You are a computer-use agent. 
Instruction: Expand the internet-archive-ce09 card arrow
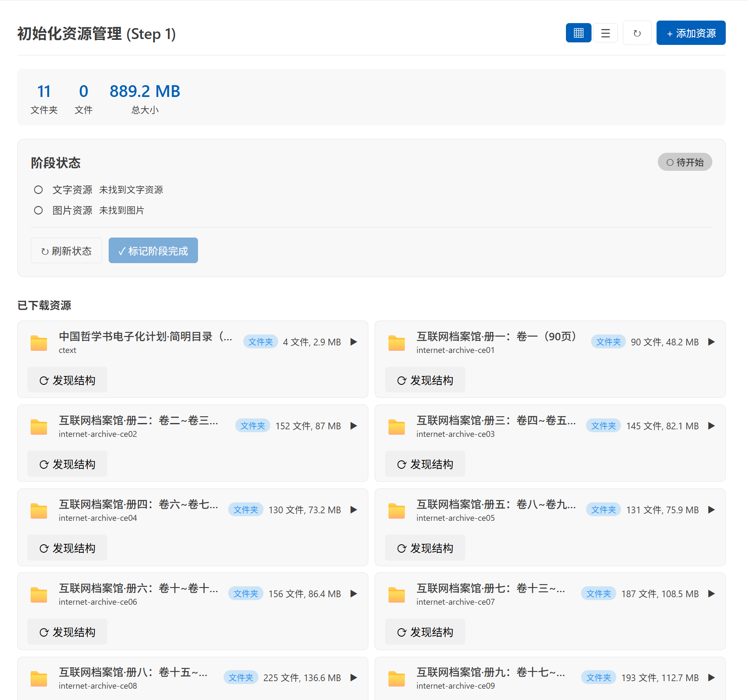click(712, 678)
